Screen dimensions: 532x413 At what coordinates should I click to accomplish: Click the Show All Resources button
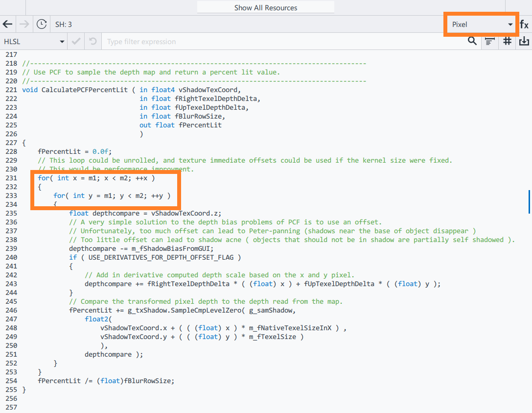coord(265,7)
